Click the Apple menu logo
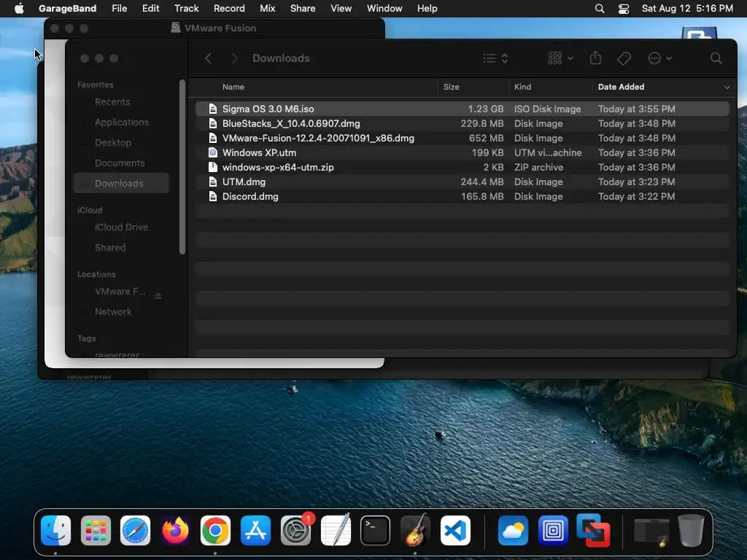Image resolution: width=747 pixels, height=560 pixels. 19,8
